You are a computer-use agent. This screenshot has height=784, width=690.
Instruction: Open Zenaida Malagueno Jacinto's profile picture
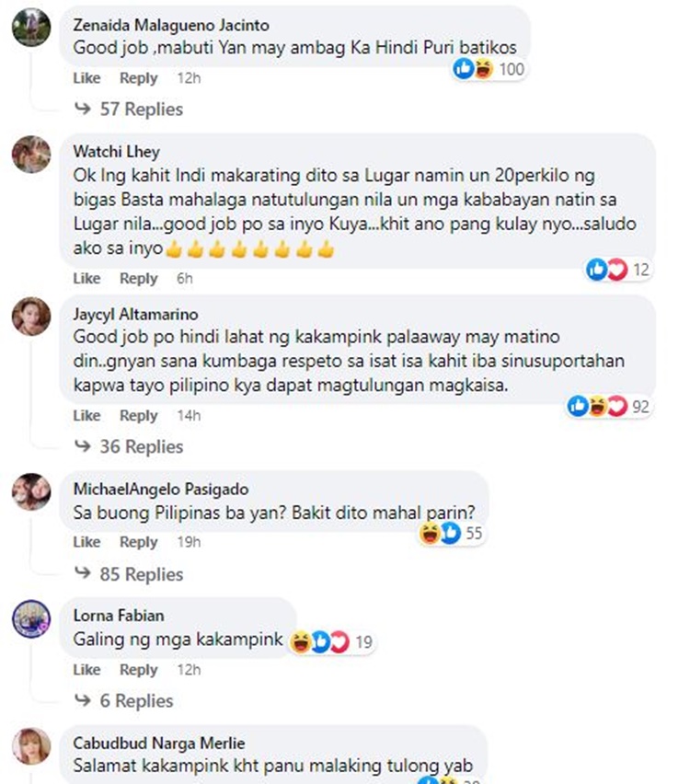[x=31, y=28]
